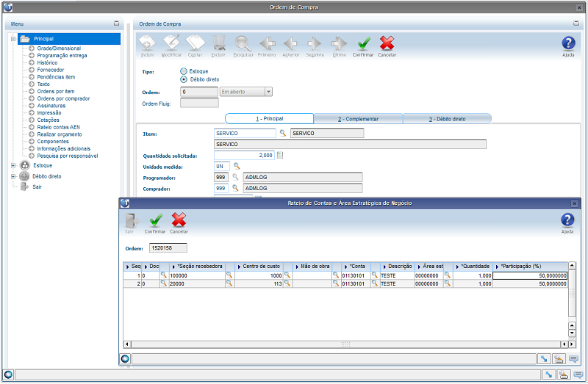Go to Último record arrow
This screenshot has width=588, height=384.
point(339,43)
